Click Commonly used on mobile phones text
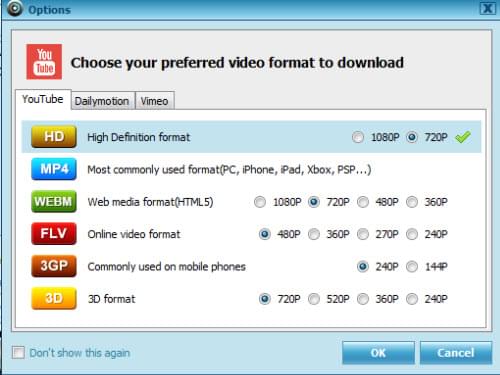 point(167,267)
